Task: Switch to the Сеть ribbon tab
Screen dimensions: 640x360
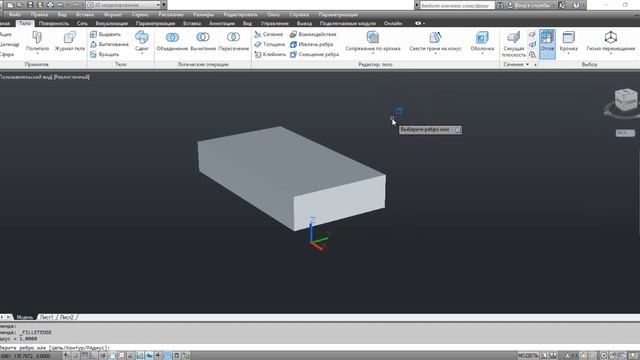Action: [82, 23]
